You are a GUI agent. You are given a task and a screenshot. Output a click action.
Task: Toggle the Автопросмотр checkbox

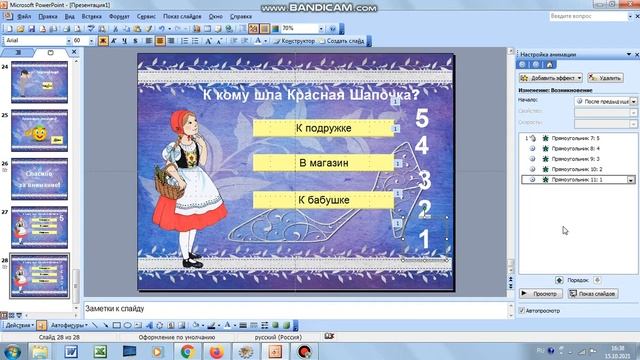521,311
